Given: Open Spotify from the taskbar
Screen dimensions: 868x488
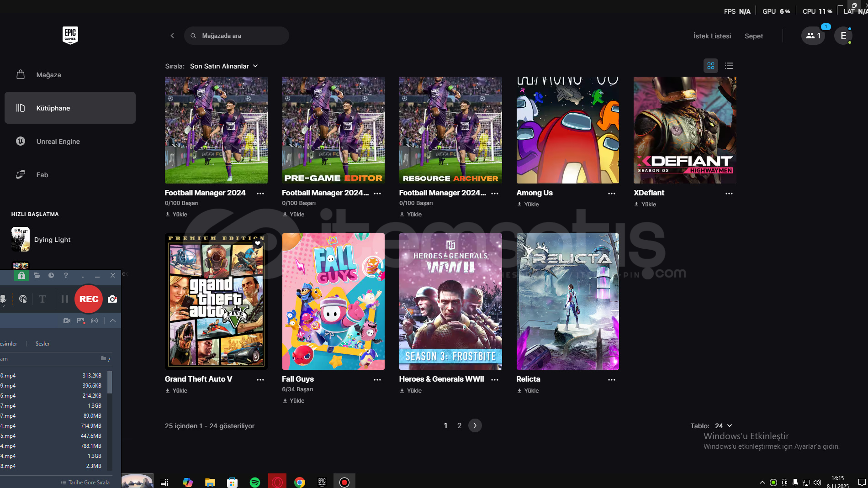Looking at the screenshot, I should [x=255, y=482].
